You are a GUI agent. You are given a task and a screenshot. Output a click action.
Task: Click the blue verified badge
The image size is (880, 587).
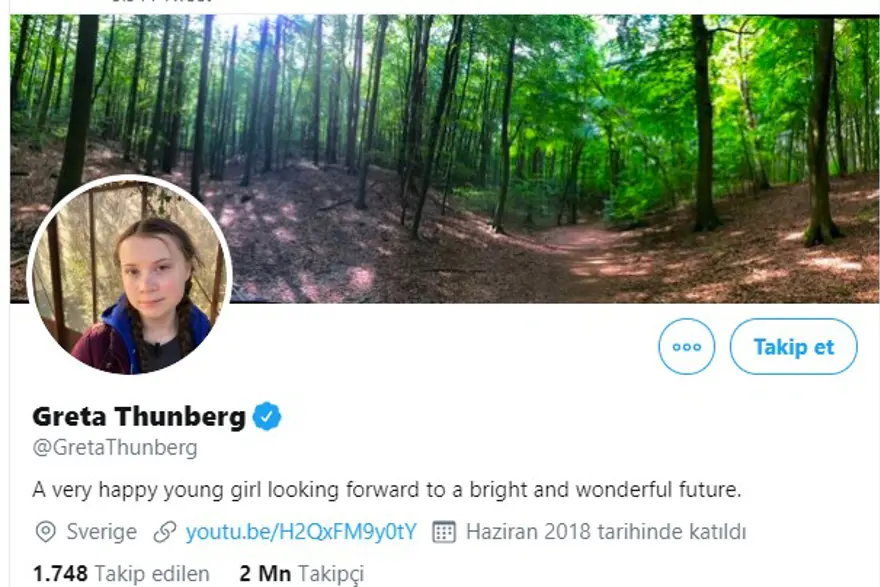tap(266, 416)
